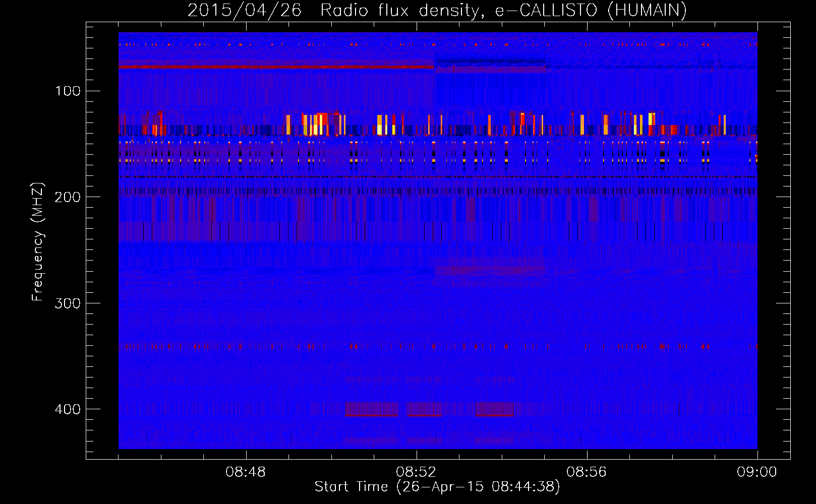Click the 09:00 time tick label
The image size is (816, 504).
click(x=757, y=472)
